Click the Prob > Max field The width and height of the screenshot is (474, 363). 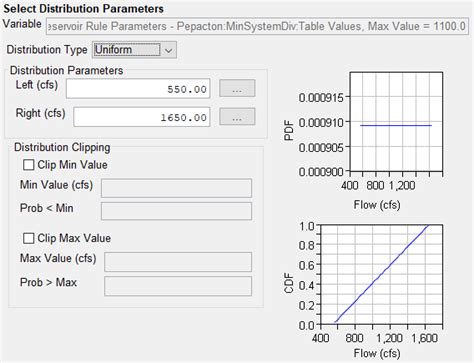point(178,286)
